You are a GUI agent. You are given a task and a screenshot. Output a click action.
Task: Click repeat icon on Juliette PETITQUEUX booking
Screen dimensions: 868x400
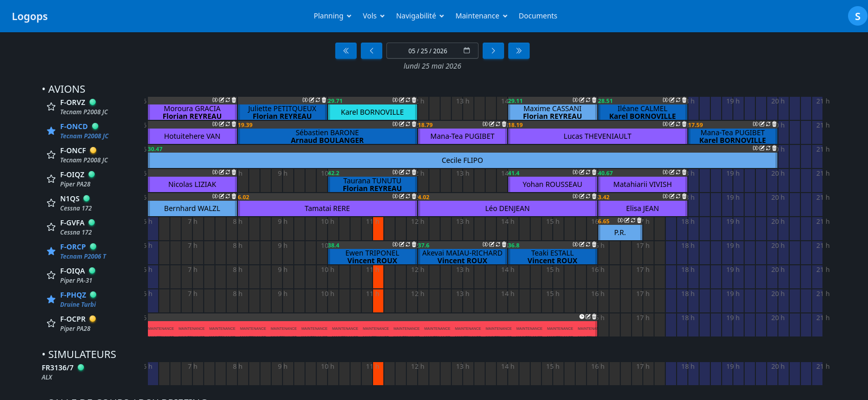click(318, 100)
